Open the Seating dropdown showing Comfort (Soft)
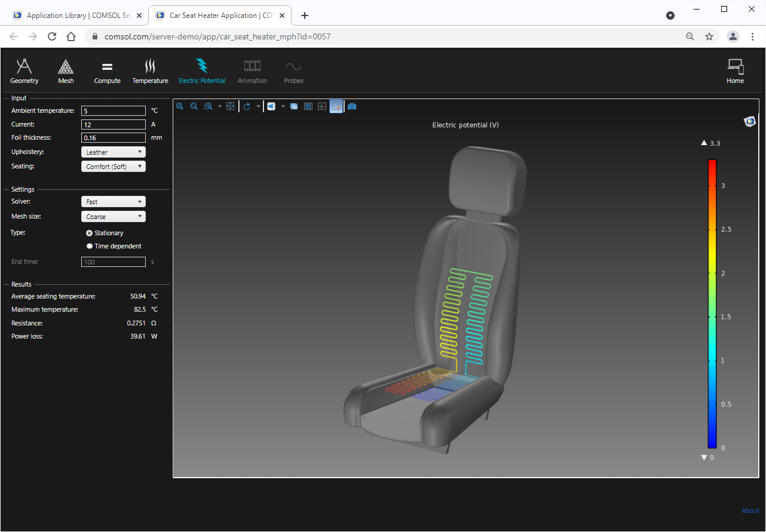The width and height of the screenshot is (766, 532). [x=113, y=166]
